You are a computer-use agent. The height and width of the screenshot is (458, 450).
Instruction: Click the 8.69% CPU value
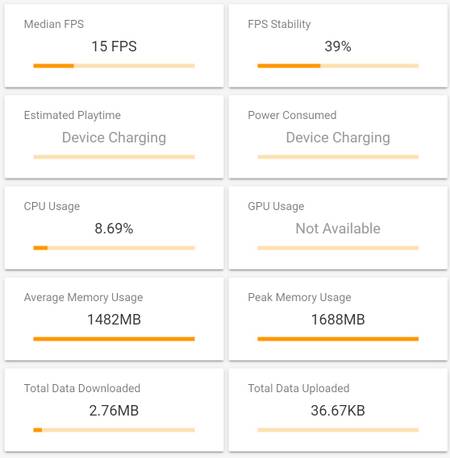(114, 228)
